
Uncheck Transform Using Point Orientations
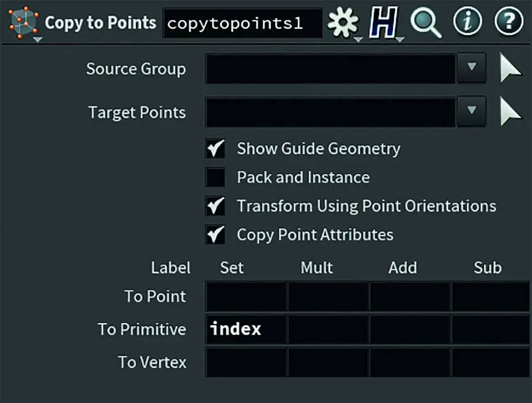point(215,206)
